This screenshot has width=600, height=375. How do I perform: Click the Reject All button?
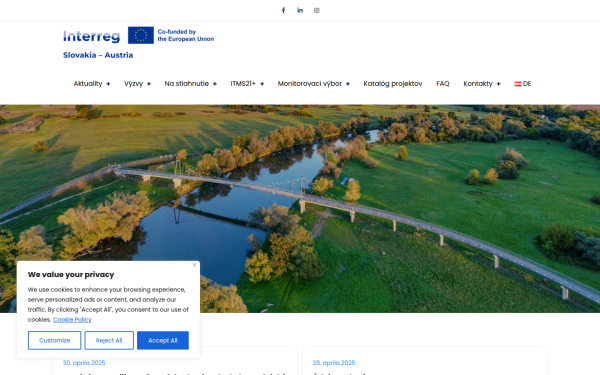click(109, 340)
